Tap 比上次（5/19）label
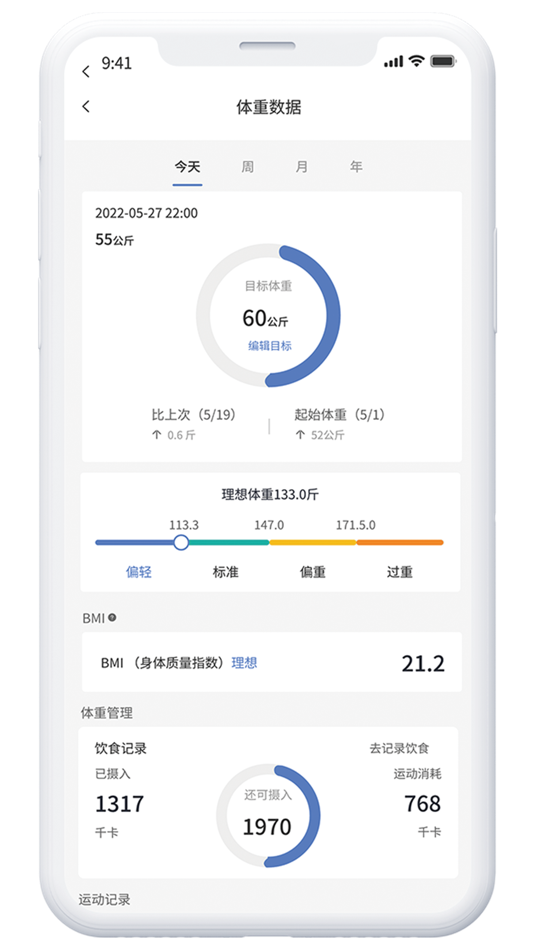 click(x=193, y=415)
